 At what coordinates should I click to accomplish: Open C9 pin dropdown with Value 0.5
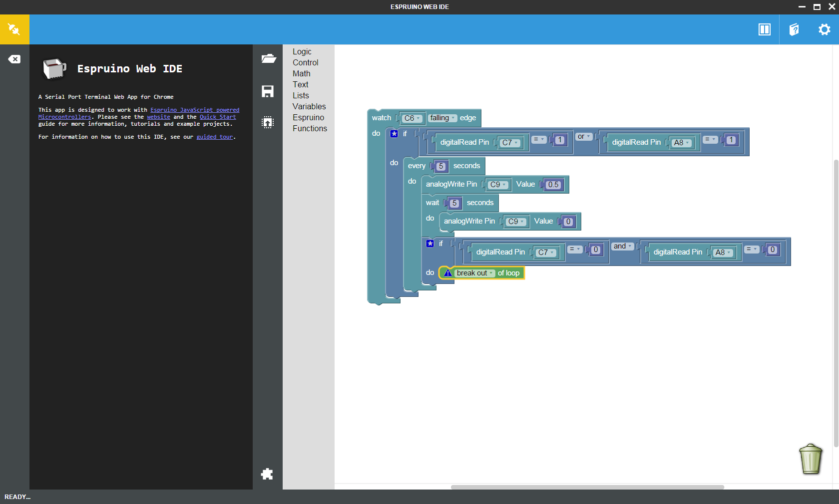(498, 185)
